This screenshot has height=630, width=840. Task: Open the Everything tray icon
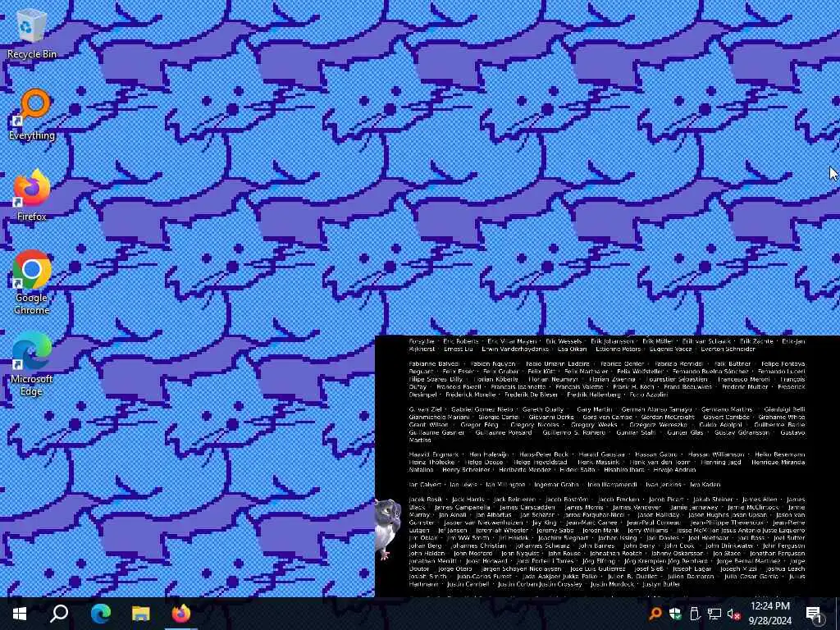pyautogui.click(x=655, y=614)
